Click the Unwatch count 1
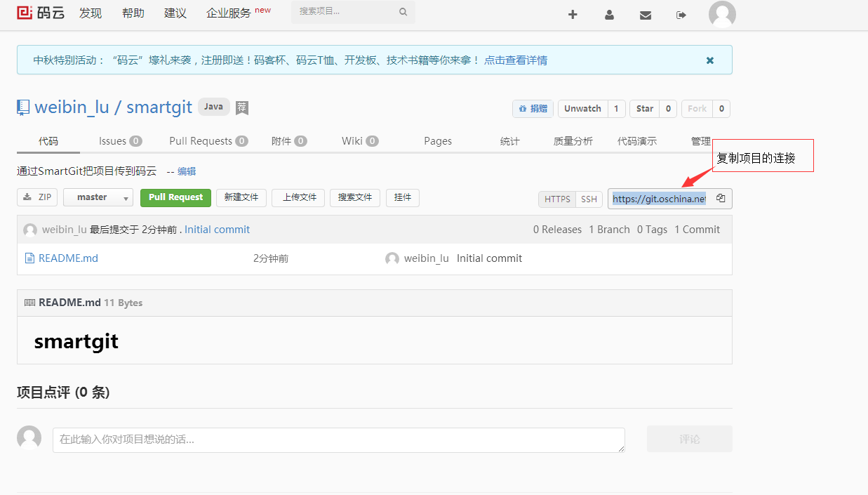Viewport: 868px width, 495px height. tap(616, 109)
